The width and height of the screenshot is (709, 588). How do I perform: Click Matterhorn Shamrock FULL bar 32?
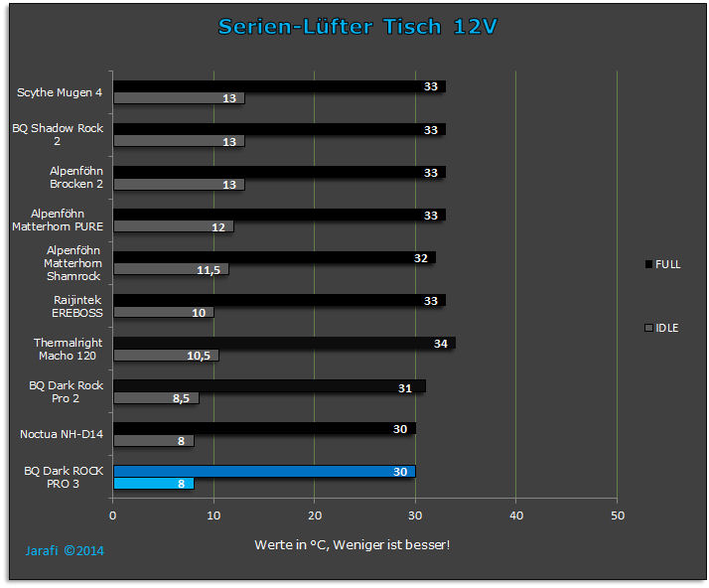pyautogui.click(x=274, y=257)
